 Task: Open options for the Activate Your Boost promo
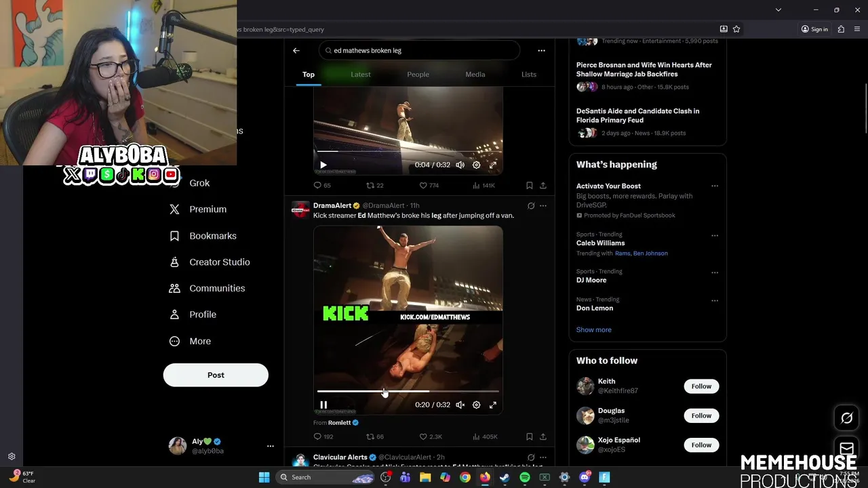point(715,186)
